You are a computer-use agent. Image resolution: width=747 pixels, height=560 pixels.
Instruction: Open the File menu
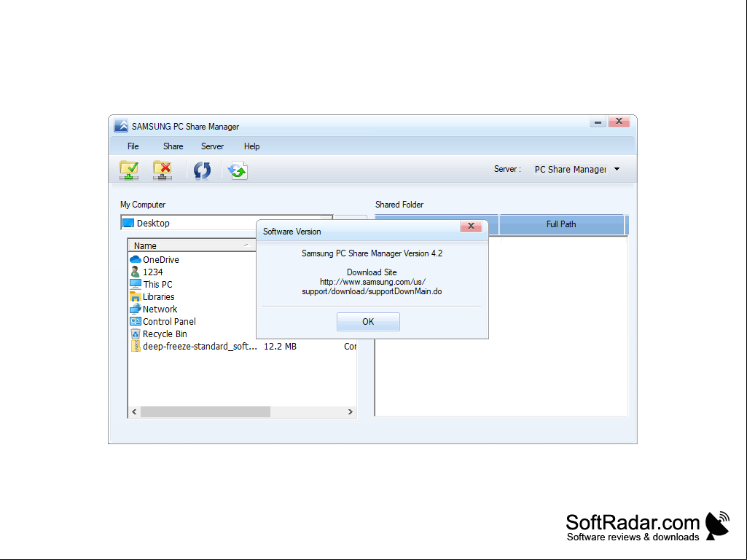[133, 146]
